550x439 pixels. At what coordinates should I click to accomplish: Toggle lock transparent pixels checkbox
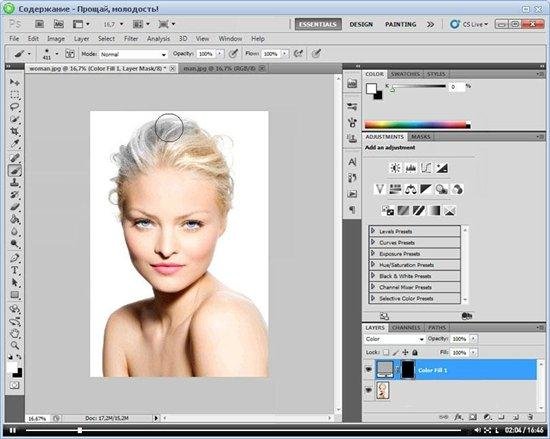click(386, 352)
